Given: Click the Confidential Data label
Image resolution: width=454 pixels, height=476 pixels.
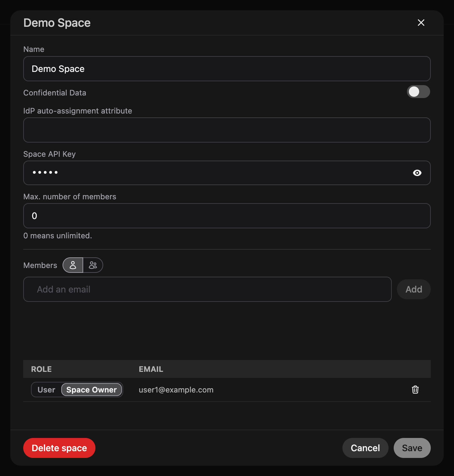Looking at the screenshot, I should pos(55,93).
